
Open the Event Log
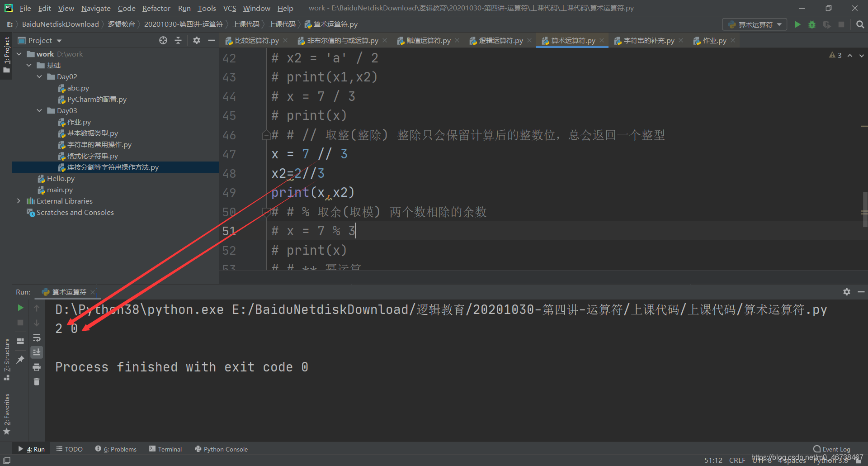click(x=832, y=449)
